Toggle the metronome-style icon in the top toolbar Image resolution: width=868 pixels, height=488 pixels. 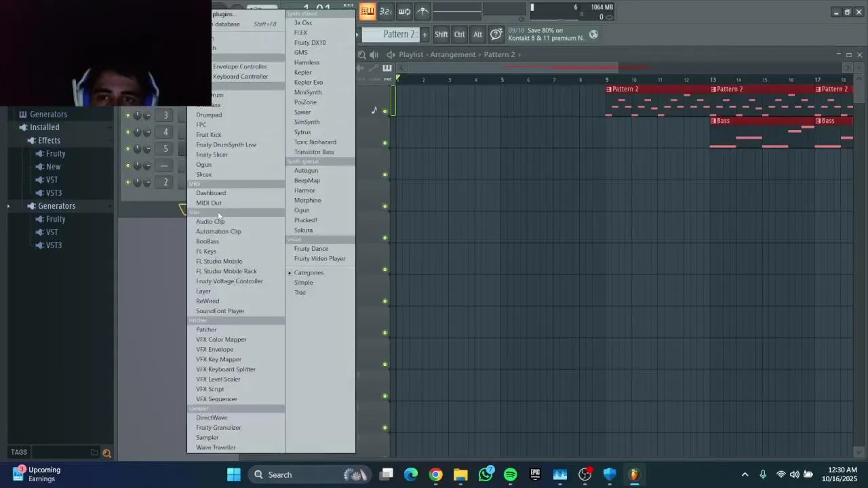point(422,11)
